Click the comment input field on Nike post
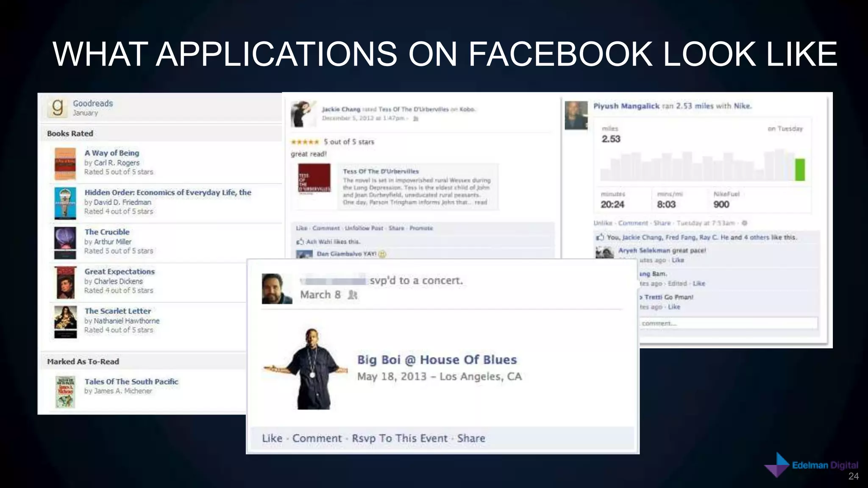 tap(728, 323)
